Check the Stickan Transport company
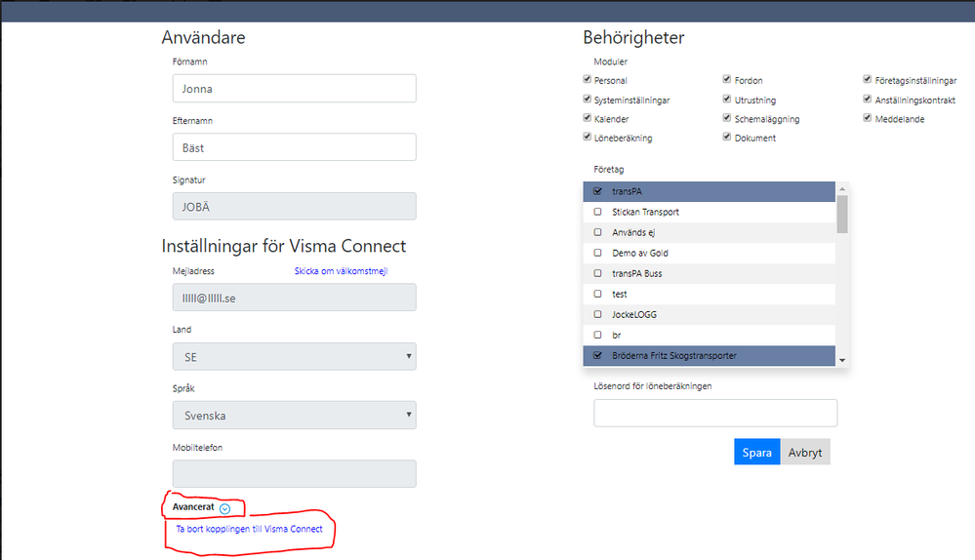This screenshot has height=560, width=975. (597, 212)
